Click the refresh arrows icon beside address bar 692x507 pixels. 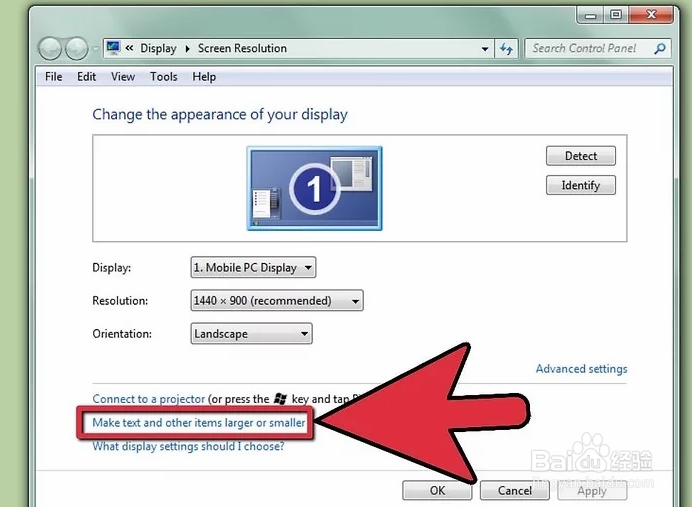[506, 48]
